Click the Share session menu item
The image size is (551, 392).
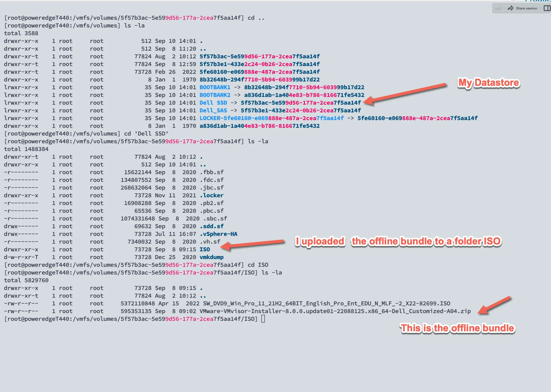click(x=527, y=8)
